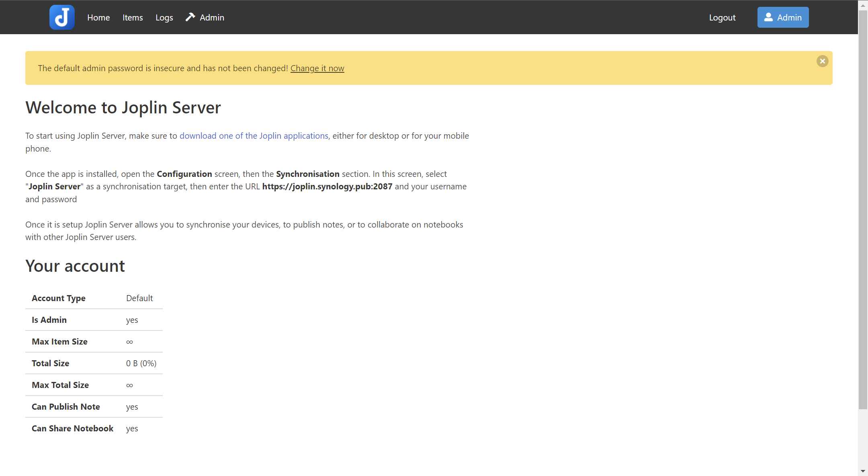Click the Max Total Size label
This screenshot has width=868, height=476.
(60, 385)
